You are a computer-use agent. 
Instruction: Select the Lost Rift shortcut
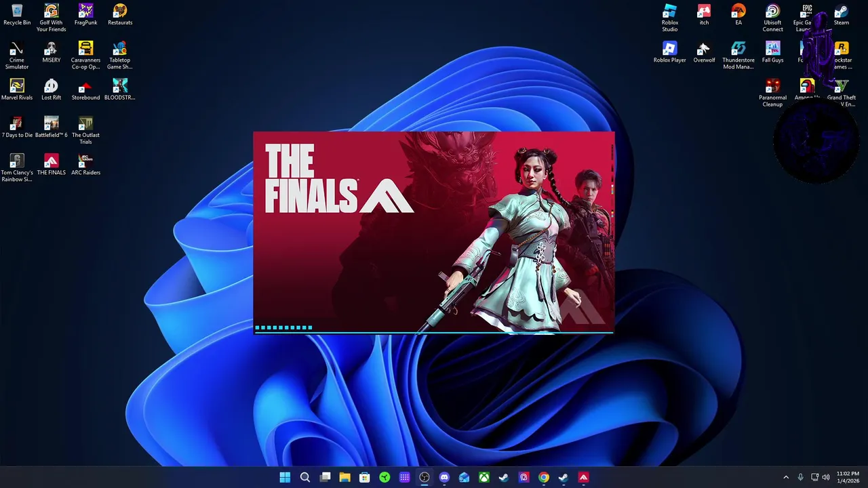(51, 90)
